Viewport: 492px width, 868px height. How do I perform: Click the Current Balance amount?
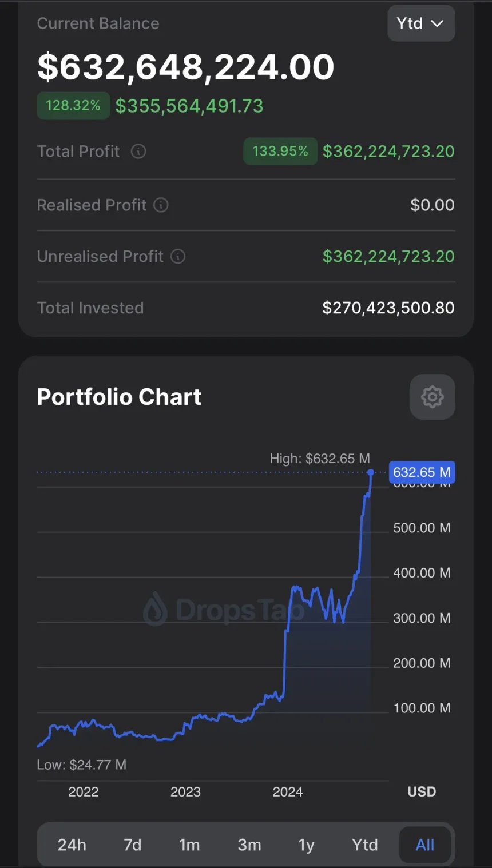click(x=185, y=67)
